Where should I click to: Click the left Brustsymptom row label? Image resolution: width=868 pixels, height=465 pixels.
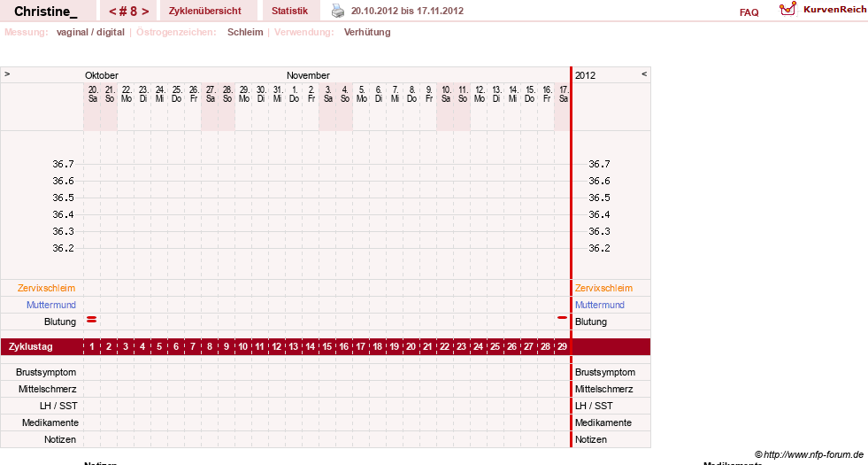point(46,373)
